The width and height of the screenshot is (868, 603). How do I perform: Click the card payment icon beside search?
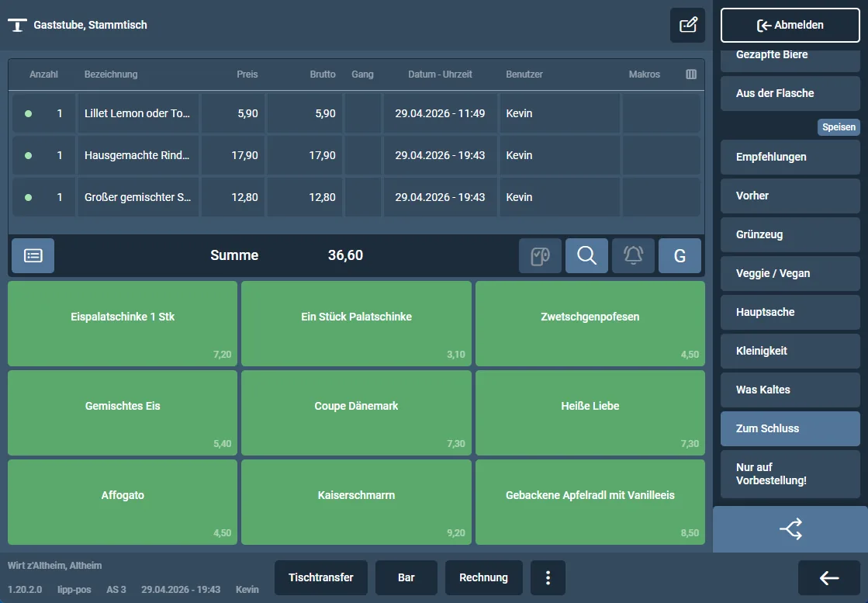541,255
